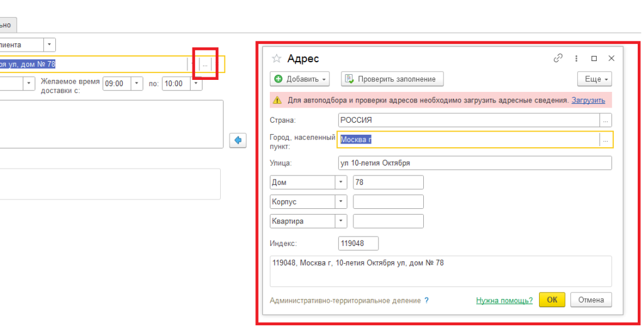Copy link using the chain icon
This screenshot has height=331, width=644.
click(x=558, y=58)
